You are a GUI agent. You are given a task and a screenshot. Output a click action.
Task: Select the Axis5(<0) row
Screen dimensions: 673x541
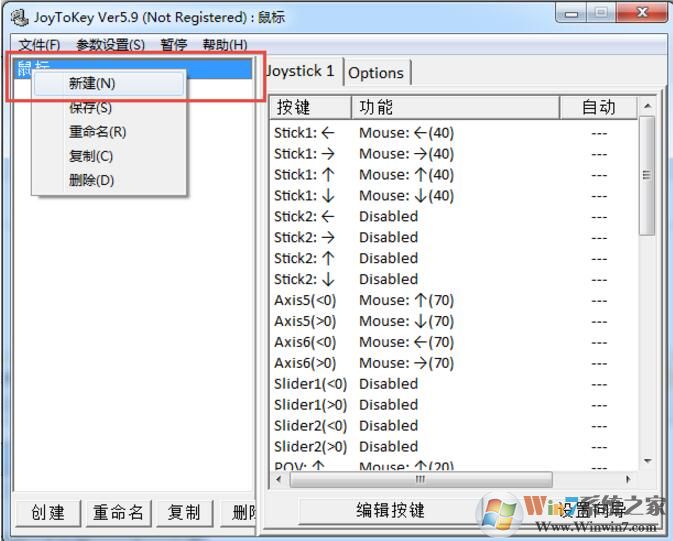[x=454, y=300]
